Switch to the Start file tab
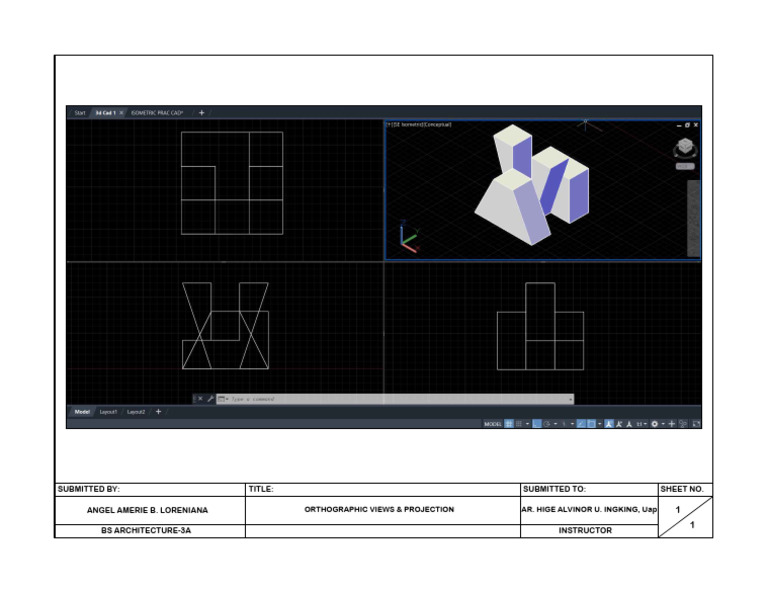Viewport: 768px width, 594px height. point(80,113)
